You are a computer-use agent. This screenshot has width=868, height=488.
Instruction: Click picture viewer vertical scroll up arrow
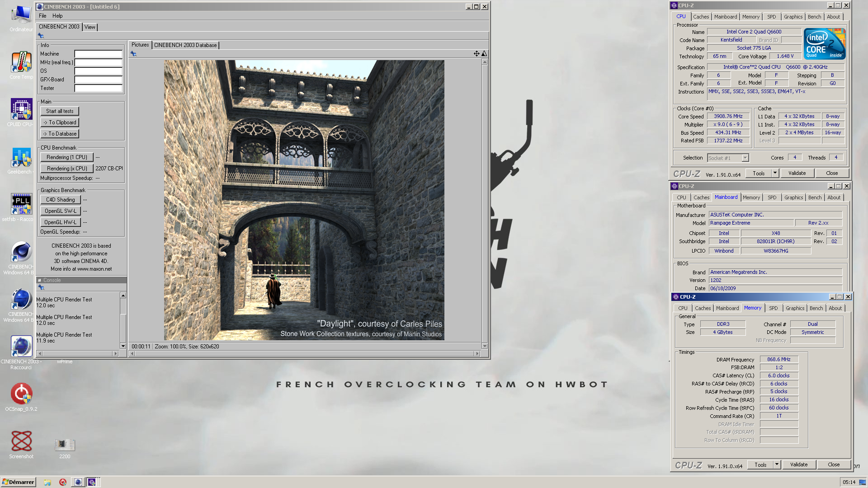pos(485,62)
